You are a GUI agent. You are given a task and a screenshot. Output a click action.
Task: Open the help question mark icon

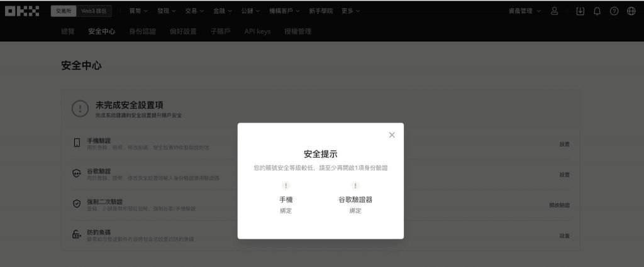click(614, 11)
